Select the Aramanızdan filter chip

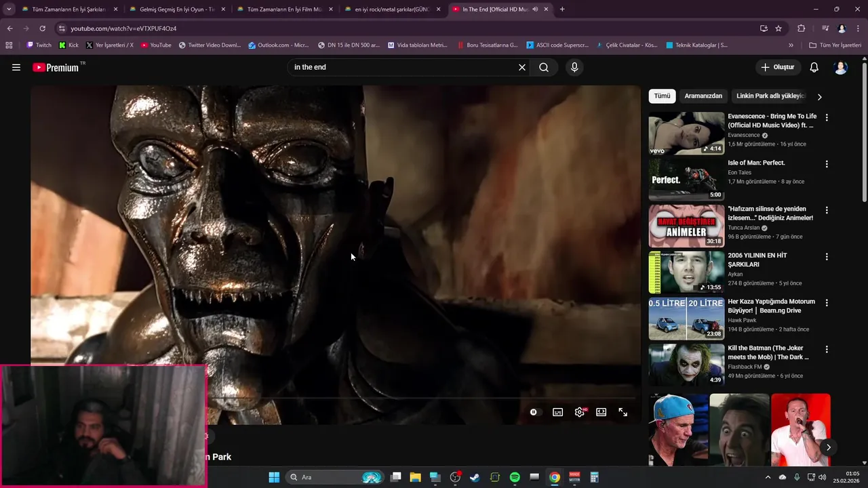coord(703,96)
